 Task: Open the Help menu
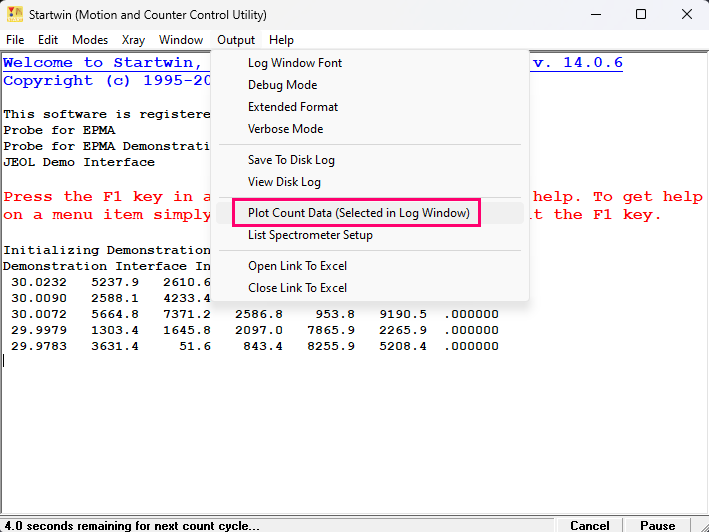(281, 40)
